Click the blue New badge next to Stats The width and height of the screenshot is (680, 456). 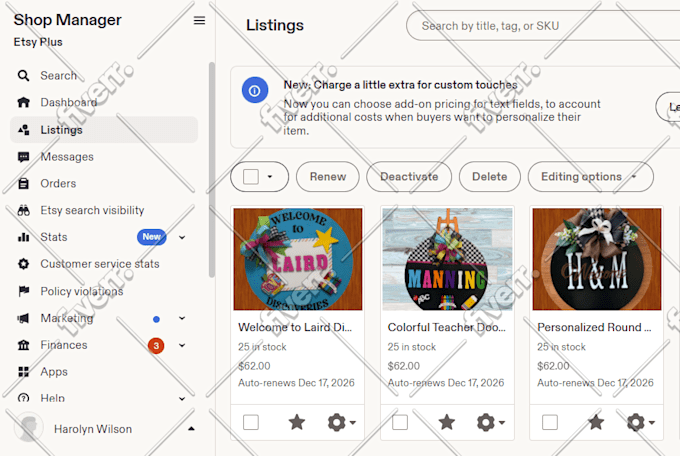pos(151,237)
